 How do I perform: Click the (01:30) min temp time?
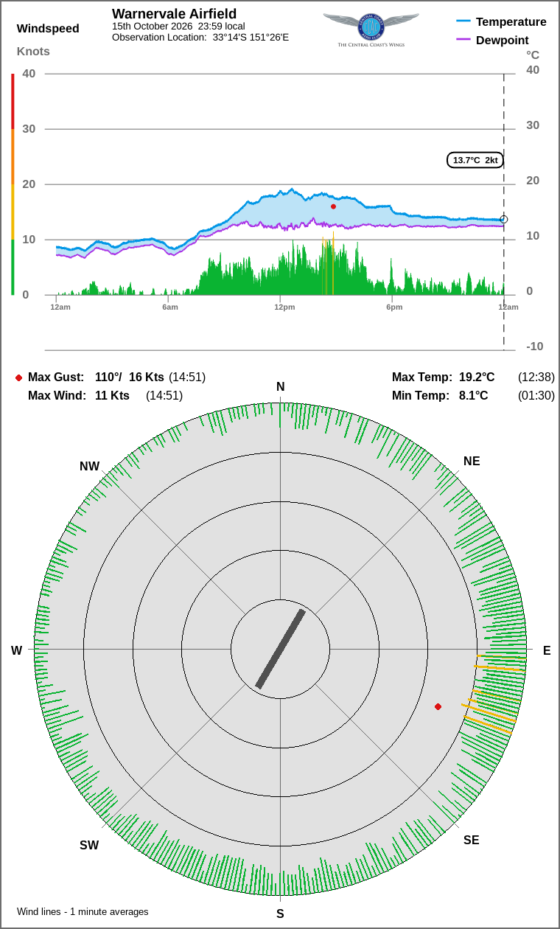(536, 396)
